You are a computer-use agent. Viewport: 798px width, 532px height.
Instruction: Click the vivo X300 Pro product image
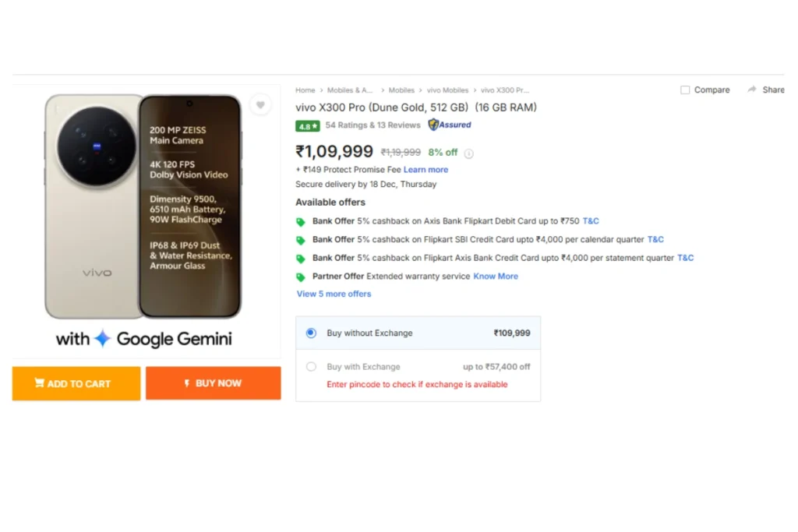click(144, 206)
